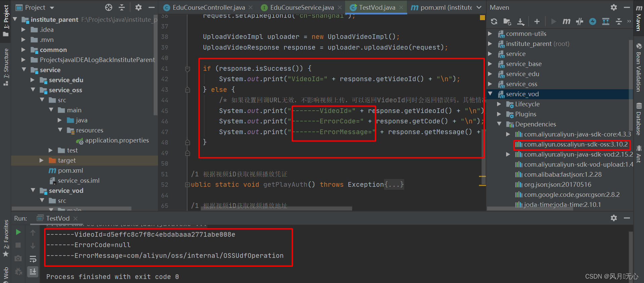This screenshot has width=644, height=283.
Task: Click editor warning indicator square
Action: point(482,17)
